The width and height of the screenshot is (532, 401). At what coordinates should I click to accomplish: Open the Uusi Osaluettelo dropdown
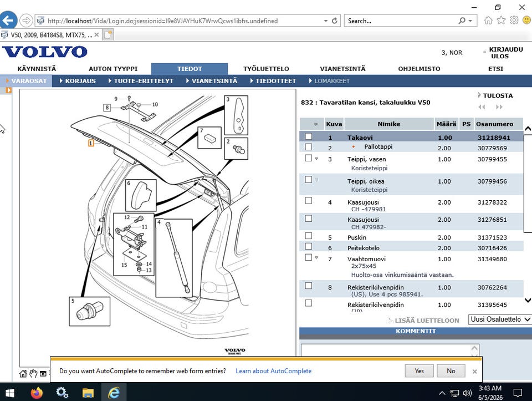(500, 319)
